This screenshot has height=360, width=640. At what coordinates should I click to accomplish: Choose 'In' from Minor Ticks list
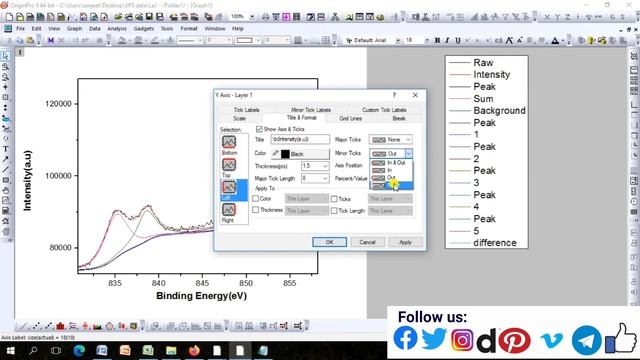pyautogui.click(x=391, y=170)
